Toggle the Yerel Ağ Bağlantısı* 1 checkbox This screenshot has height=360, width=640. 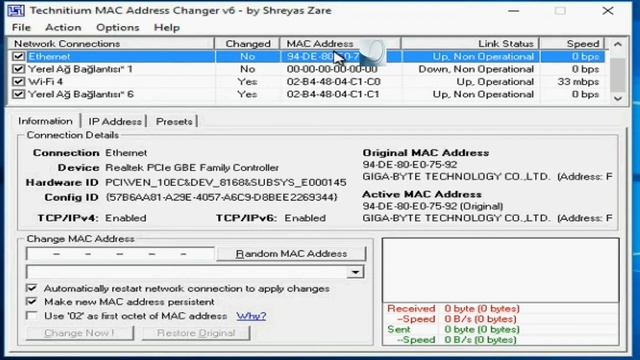(x=18, y=69)
